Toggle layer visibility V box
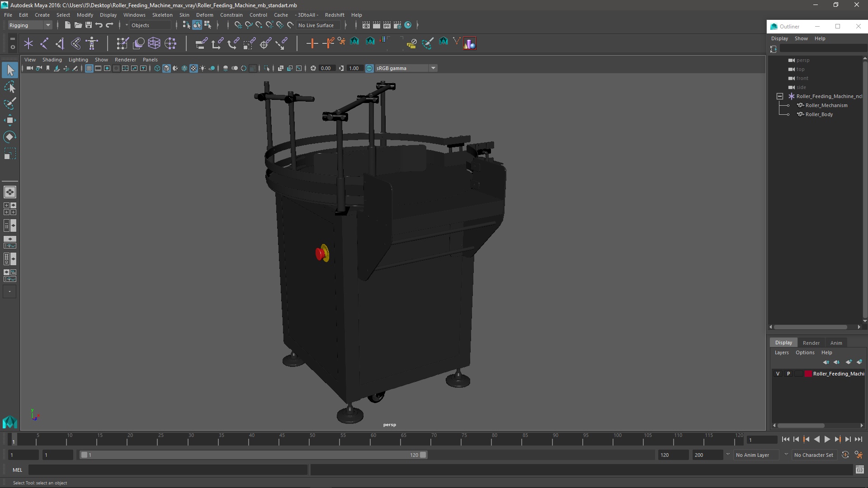 [x=778, y=374]
